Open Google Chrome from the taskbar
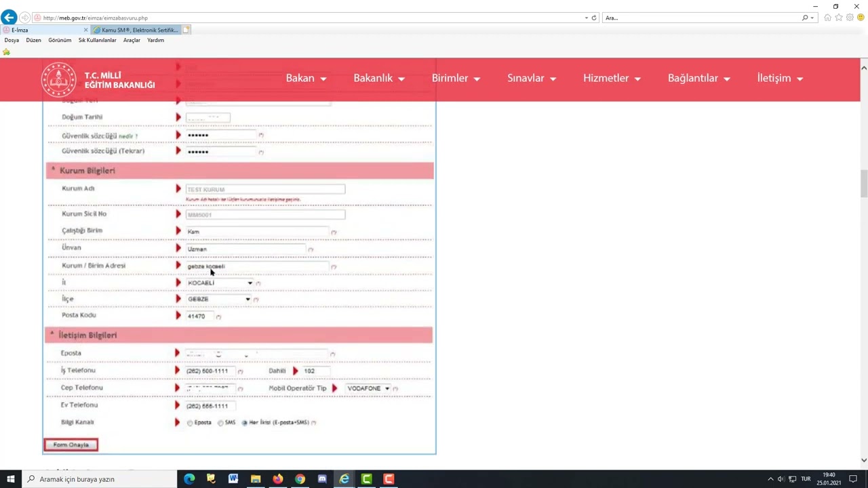The width and height of the screenshot is (868, 488). pos(300,479)
